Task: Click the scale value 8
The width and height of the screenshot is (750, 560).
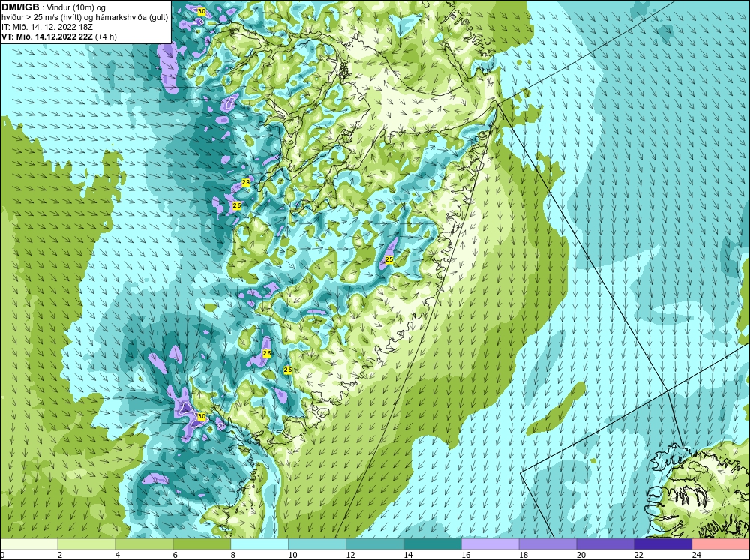Action: coord(233,555)
